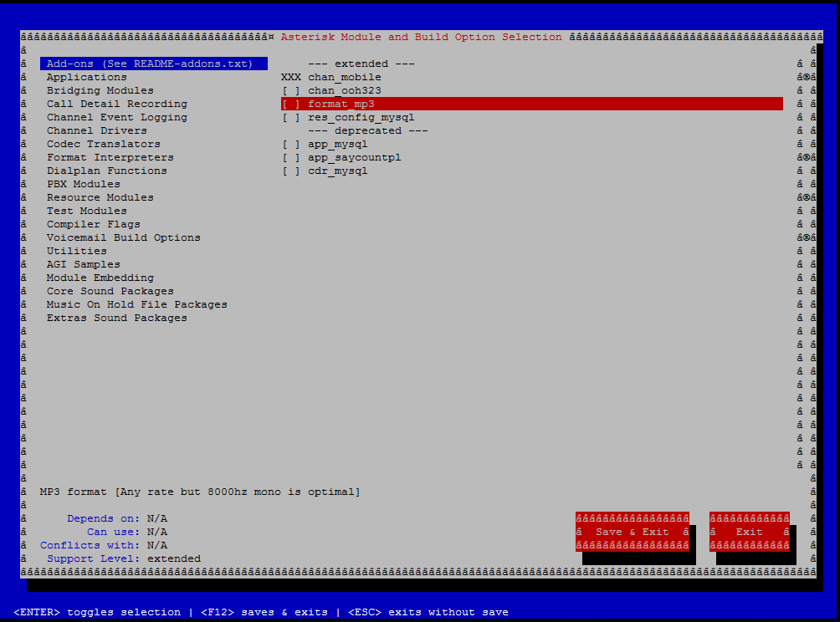Click the <ENTER> toggles selection hint
Viewport: 840px width, 622px height.
click(97, 612)
